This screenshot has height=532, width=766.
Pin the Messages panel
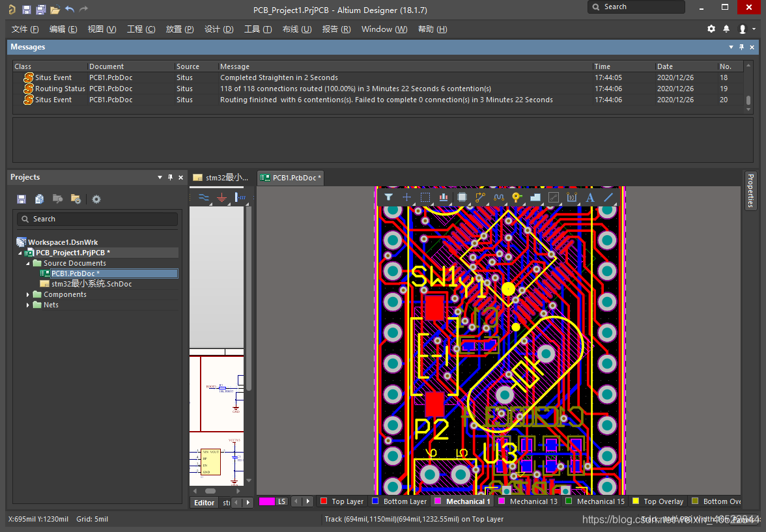click(x=741, y=47)
